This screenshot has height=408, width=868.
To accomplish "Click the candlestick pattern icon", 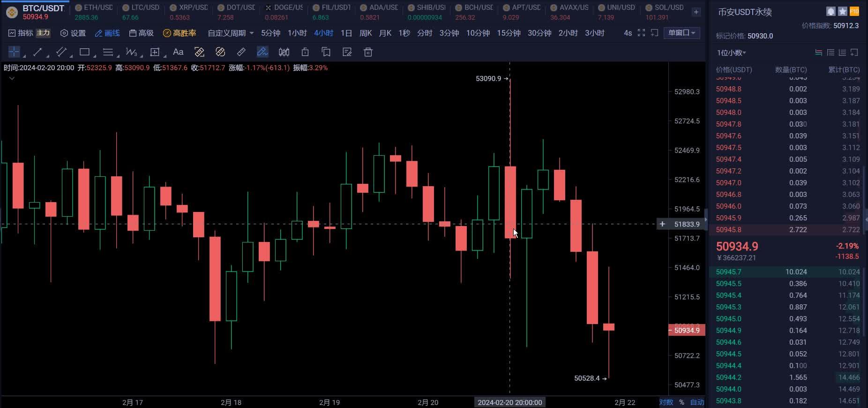I will [x=284, y=52].
